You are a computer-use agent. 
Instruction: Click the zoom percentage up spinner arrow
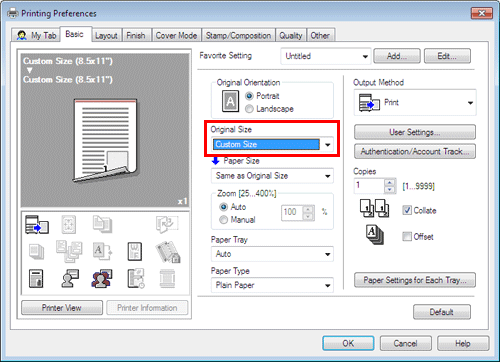point(308,209)
